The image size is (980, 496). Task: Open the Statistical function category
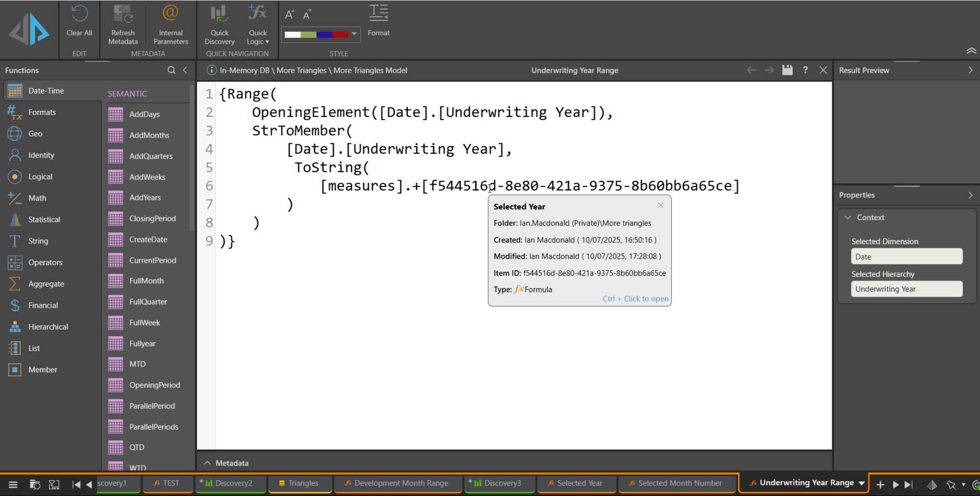coord(51,219)
